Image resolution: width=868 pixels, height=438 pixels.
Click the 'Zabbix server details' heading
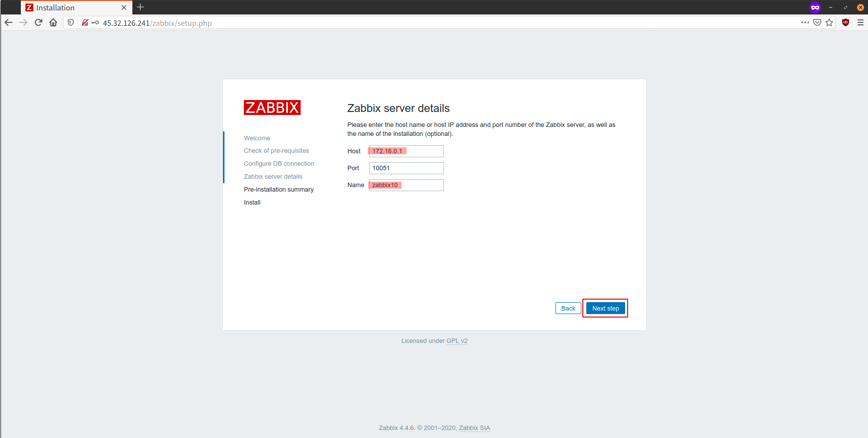click(398, 109)
